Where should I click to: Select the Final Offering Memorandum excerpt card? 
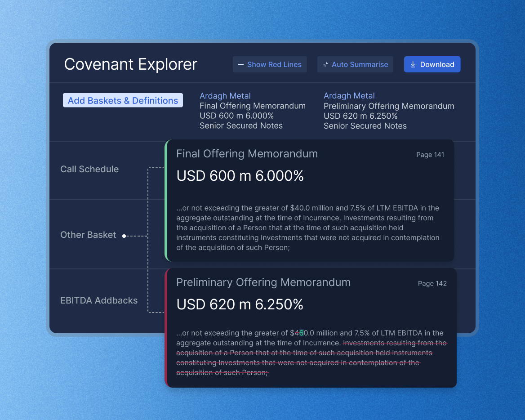[x=310, y=201]
